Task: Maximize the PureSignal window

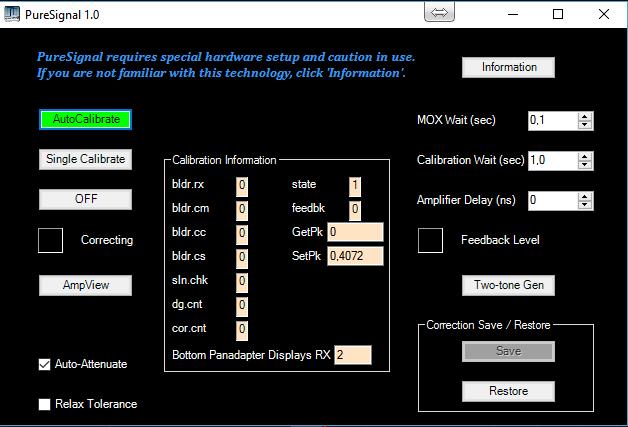Action: pyautogui.click(x=558, y=14)
